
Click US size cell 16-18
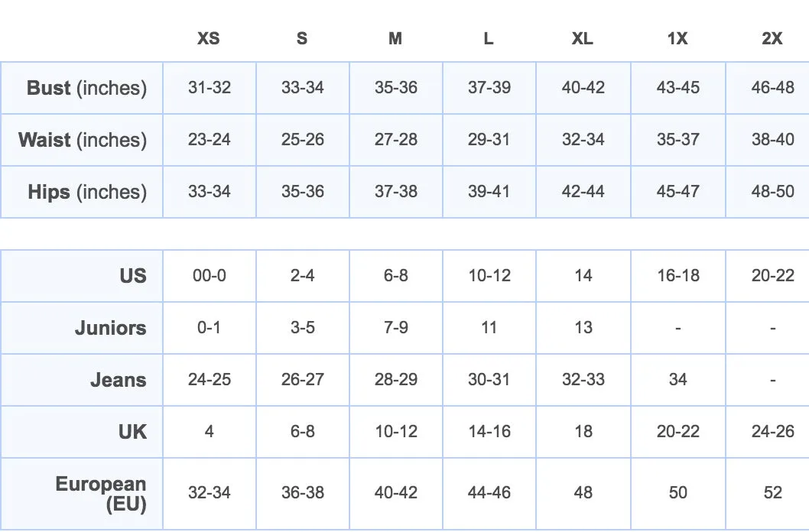point(678,276)
